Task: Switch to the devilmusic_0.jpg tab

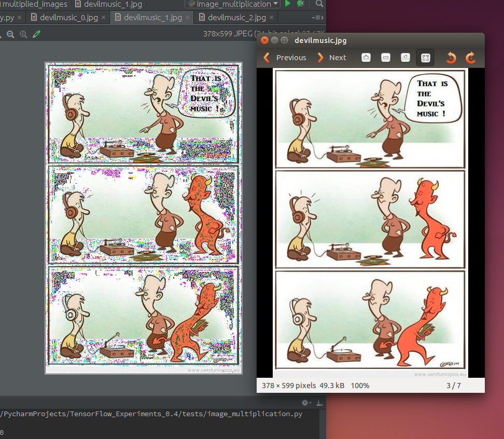Action: pos(68,17)
